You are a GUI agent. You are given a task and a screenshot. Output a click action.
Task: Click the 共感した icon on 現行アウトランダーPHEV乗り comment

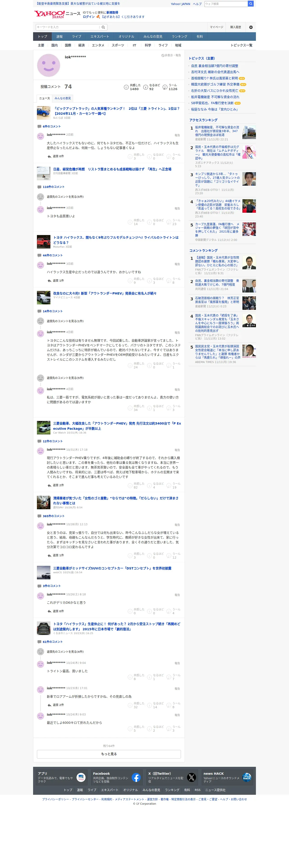tap(130, 486)
